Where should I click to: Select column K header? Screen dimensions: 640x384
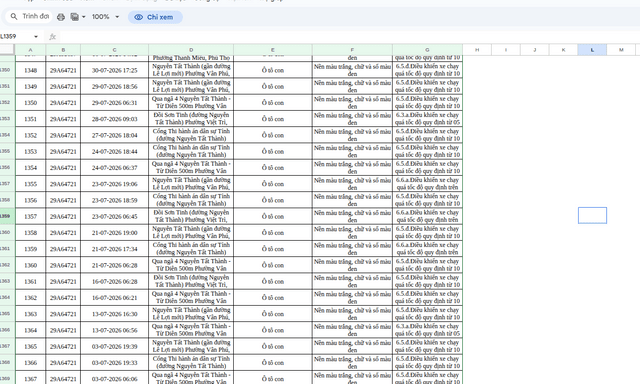(564, 50)
